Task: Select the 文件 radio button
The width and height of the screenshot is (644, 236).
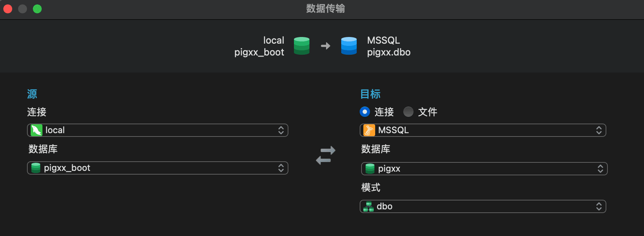Action: coord(408,112)
